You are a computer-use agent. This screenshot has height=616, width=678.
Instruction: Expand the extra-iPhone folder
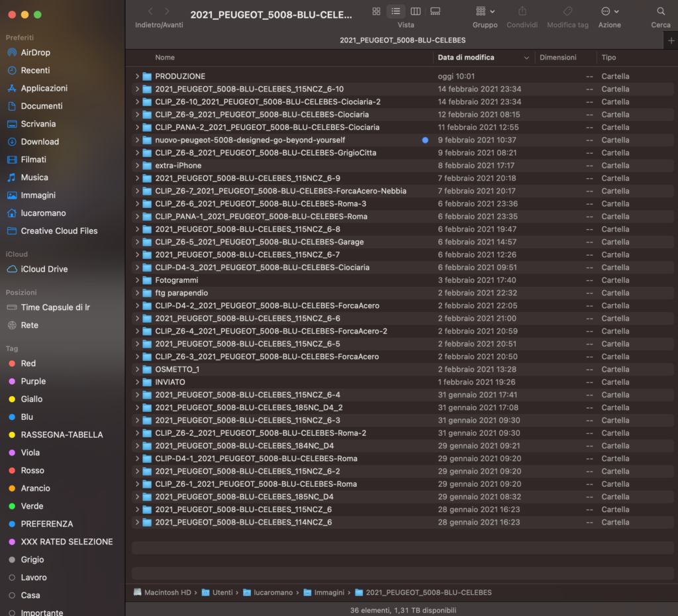pyautogui.click(x=137, y=166)
